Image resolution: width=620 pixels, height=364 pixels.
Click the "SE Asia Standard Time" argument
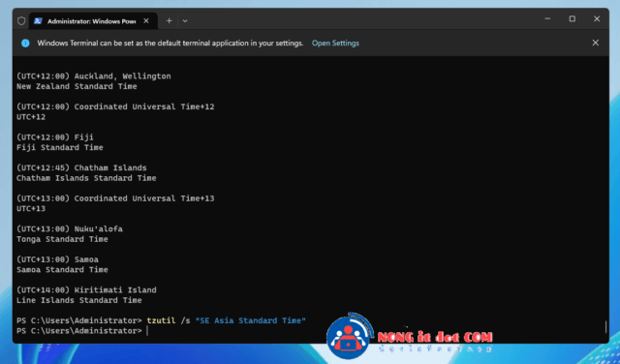point(251,320)
